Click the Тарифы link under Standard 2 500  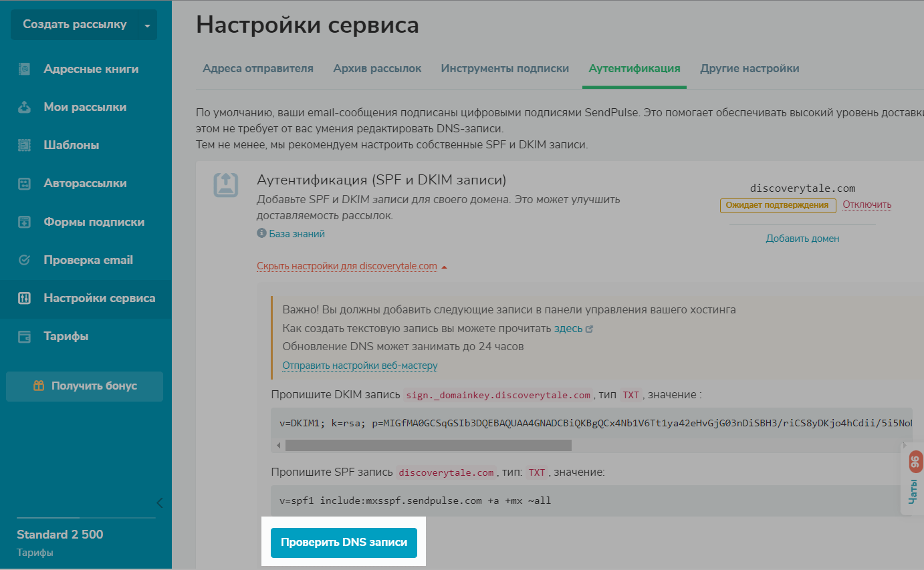(35, 553)
